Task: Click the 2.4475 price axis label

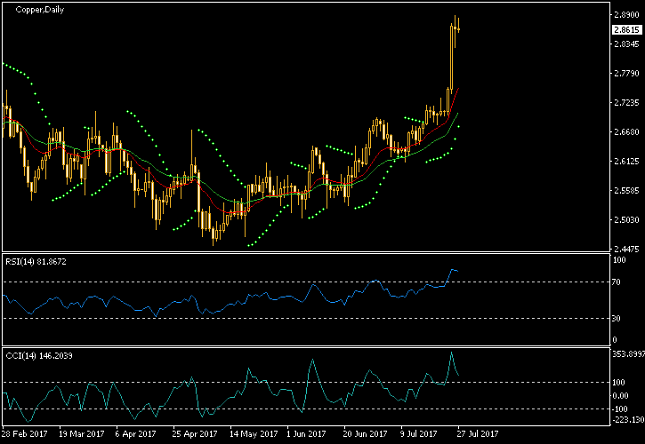Action: click(627, 249)
